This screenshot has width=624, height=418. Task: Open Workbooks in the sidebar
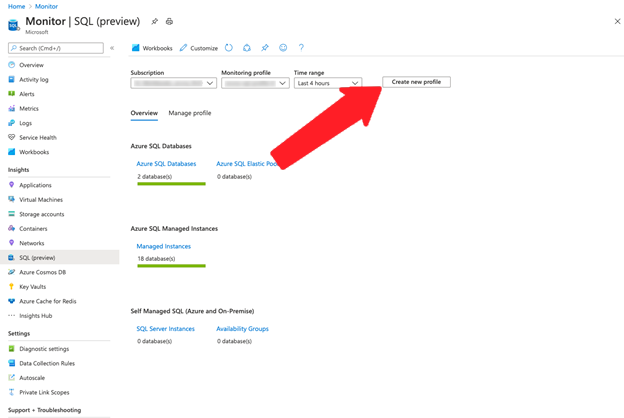34,152
